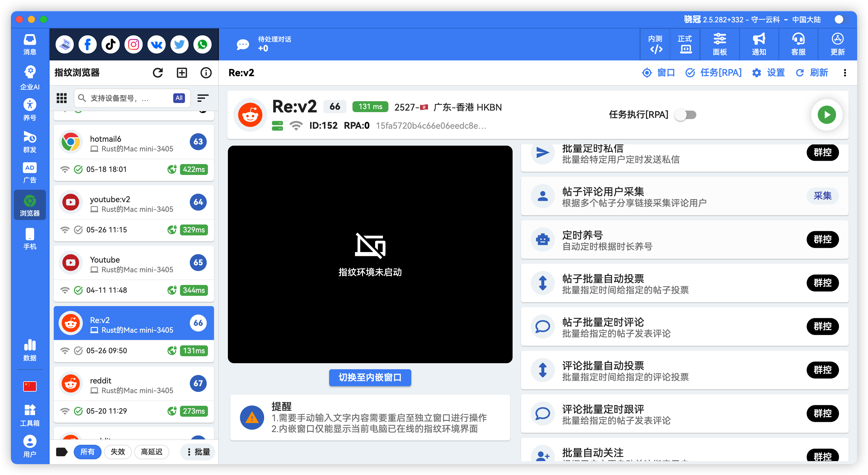
Task: Open the 面板 panel in top bar
Action: pyautogui.click(x=720, y=44)
